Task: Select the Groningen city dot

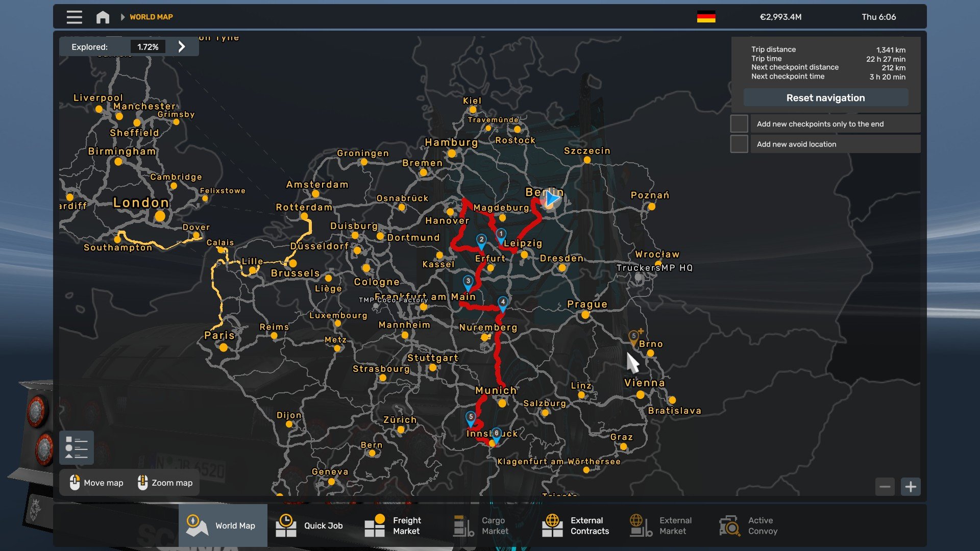Action: (364, 162)
